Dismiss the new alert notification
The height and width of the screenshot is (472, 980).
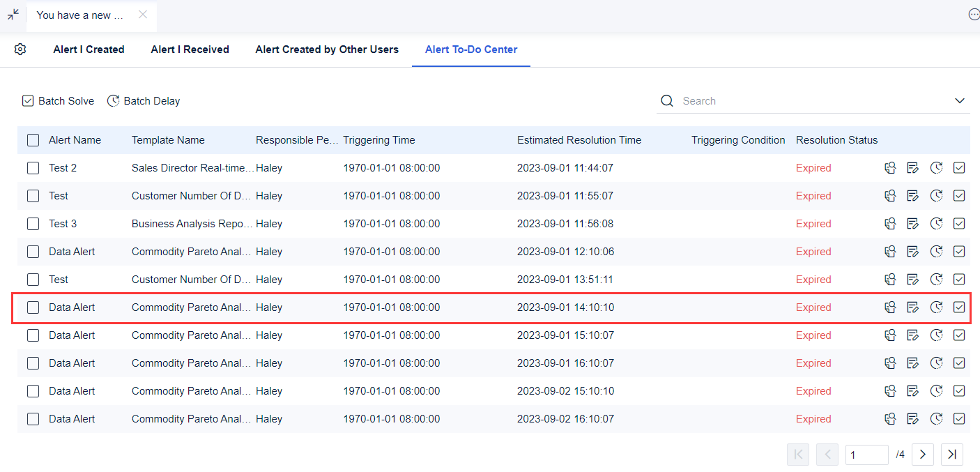[144, 13]
